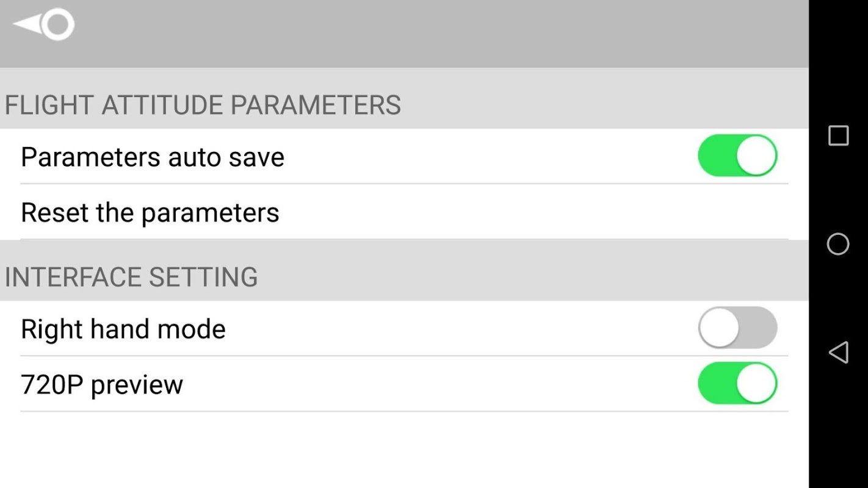
Task: Click the Right hand mode label text
Action: [123, 329]
